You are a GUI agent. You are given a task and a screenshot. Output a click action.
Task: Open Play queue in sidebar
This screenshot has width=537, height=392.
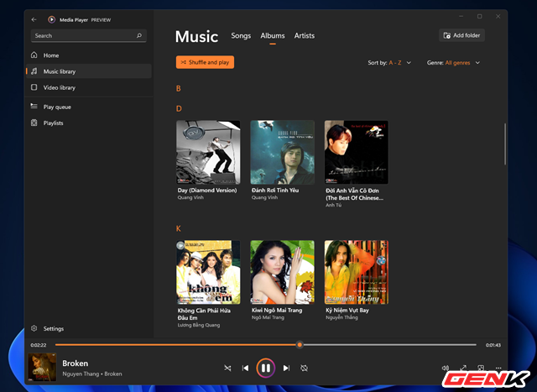point(89,107)
